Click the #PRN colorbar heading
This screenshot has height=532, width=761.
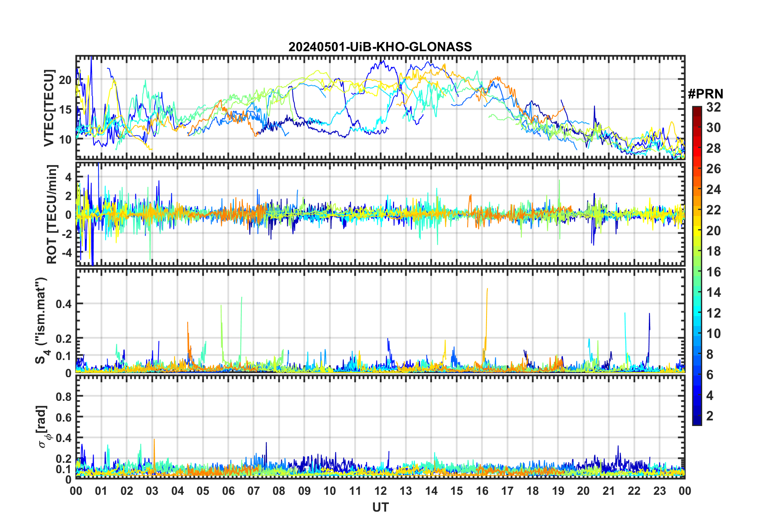[705, 94]
